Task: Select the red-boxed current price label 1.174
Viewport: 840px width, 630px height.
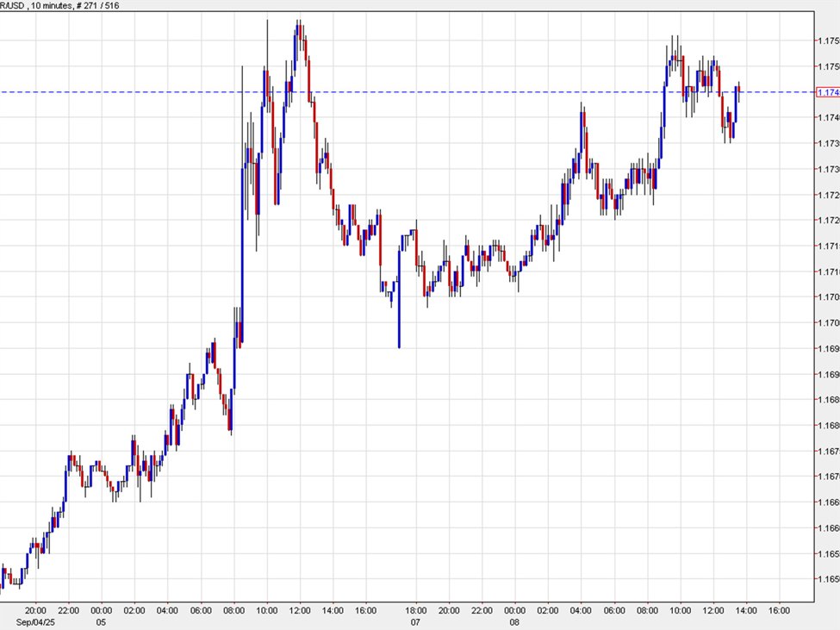Action: (828, 92)
